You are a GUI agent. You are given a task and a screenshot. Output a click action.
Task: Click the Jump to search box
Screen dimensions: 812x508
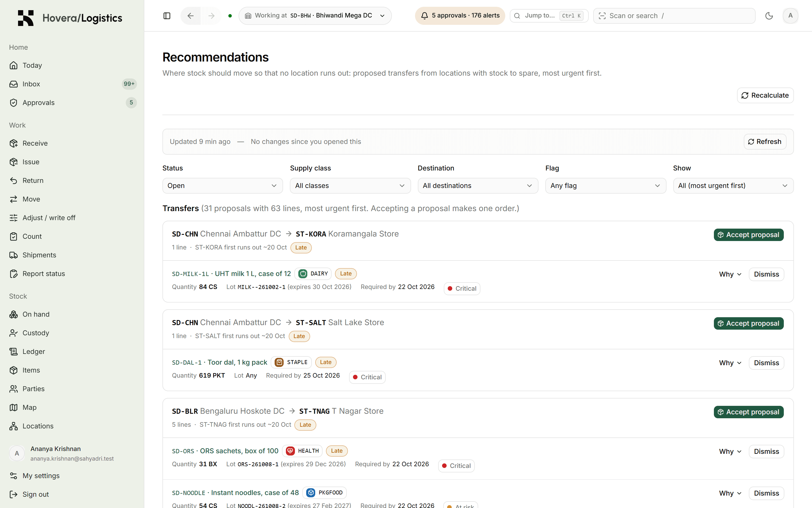click(x=549, y=16)
